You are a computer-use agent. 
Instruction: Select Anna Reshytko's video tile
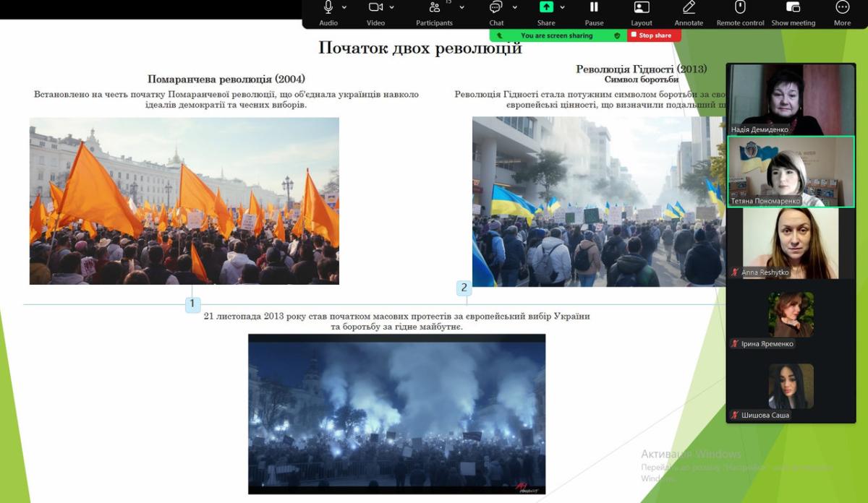click(791, 244)
